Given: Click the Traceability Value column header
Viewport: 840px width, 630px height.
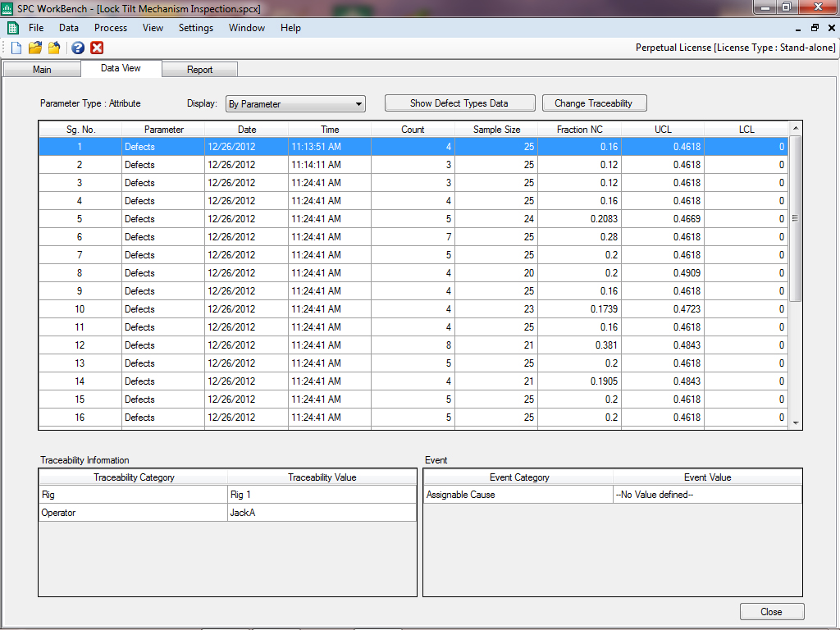Looking at the screenshot, I should (322, 477).
